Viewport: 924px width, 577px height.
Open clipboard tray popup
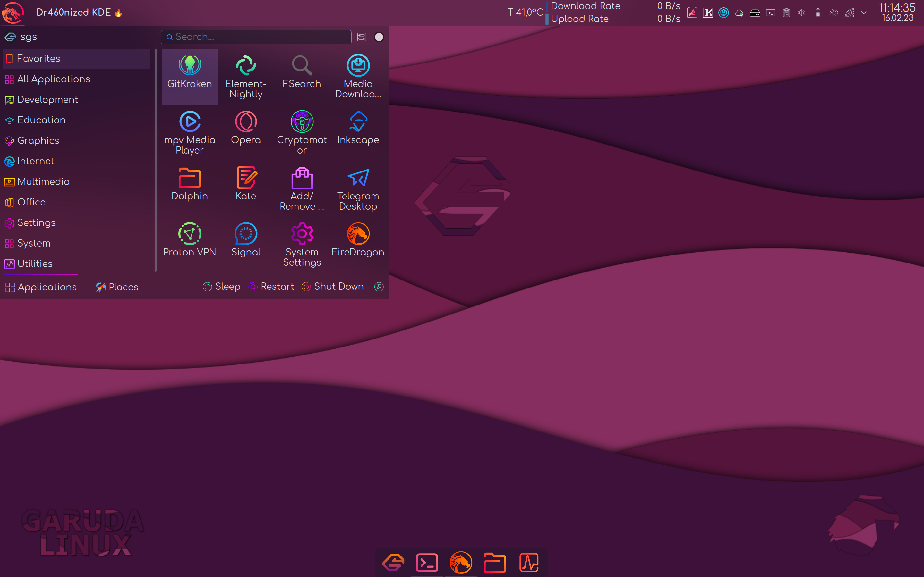[786, 13]
